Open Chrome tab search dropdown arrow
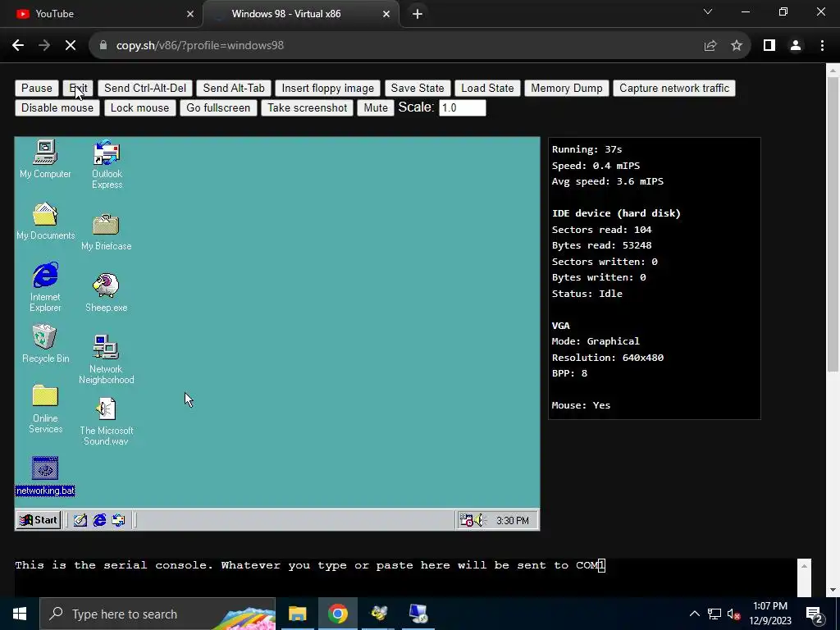This screenshot has width=840, height=630. (x=708, y=11)
